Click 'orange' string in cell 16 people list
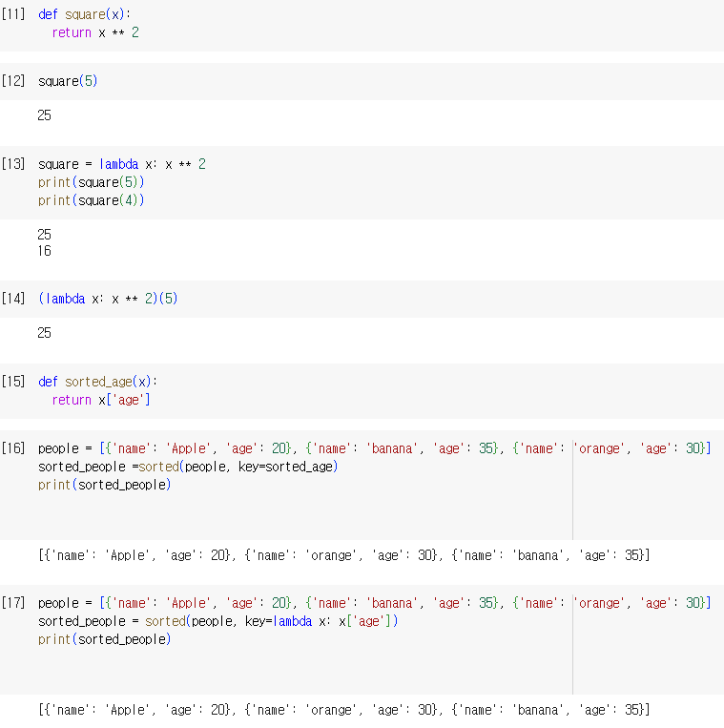Screen dimensions: 724x728 600,448
